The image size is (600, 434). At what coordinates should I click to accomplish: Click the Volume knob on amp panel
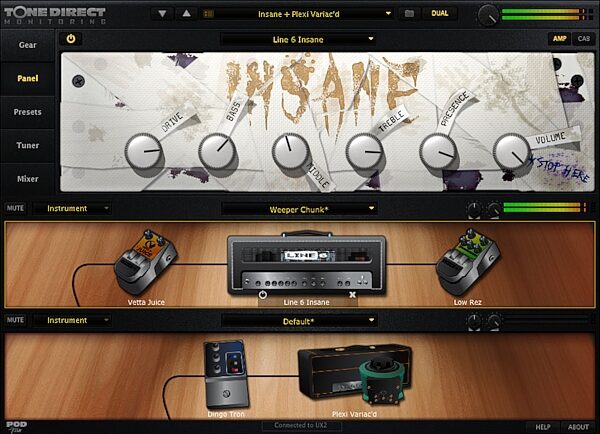click(512, 152)
